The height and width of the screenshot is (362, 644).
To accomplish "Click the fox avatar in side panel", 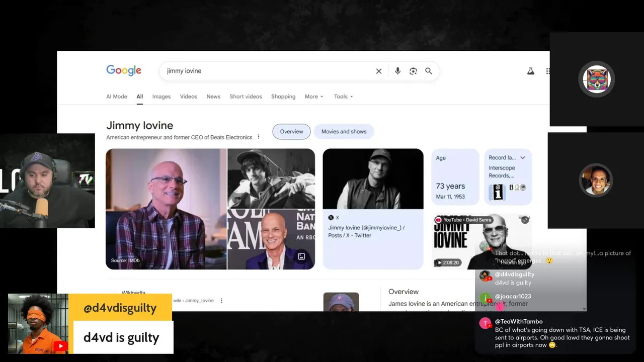I will point(597,79).
